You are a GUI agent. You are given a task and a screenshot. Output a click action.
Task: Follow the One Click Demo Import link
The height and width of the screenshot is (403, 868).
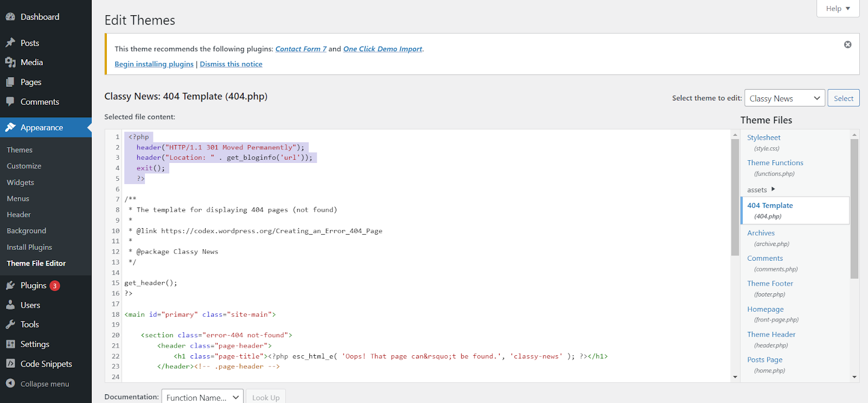382,49
